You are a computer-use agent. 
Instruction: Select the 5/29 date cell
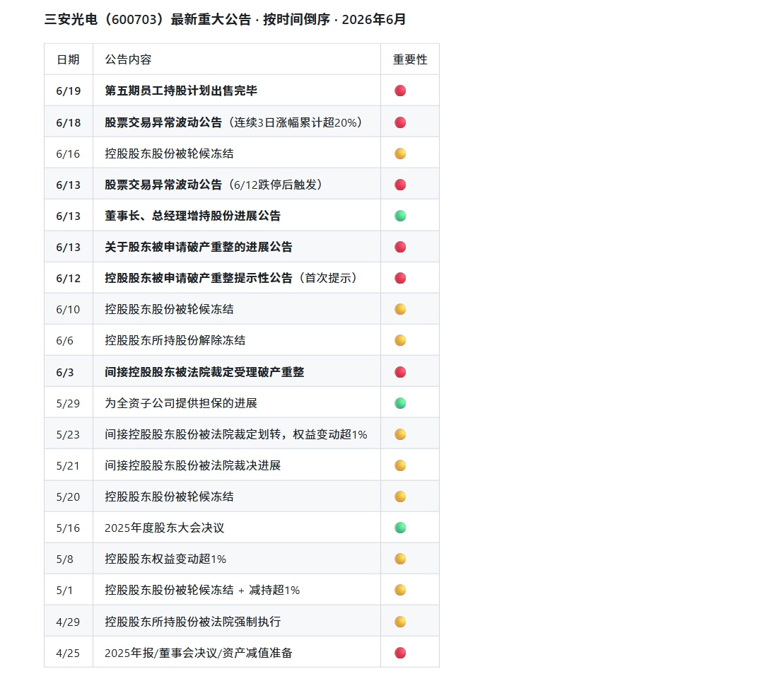point(68,403)
